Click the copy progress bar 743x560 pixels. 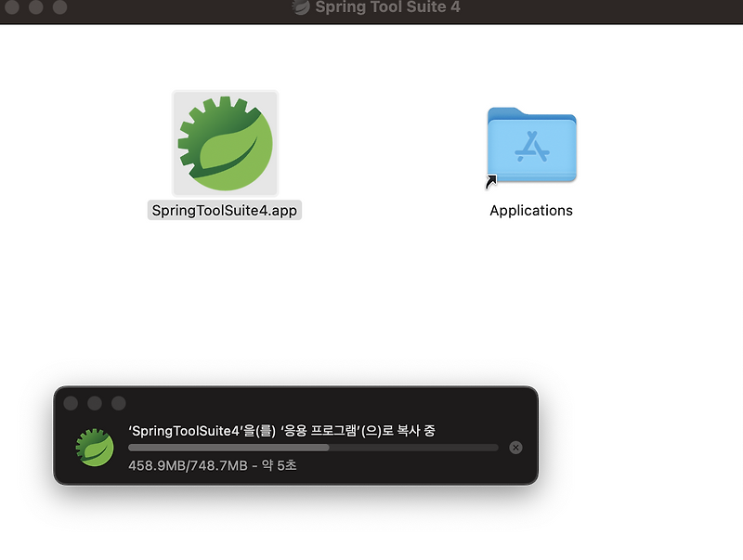click(x=313, y=448)
